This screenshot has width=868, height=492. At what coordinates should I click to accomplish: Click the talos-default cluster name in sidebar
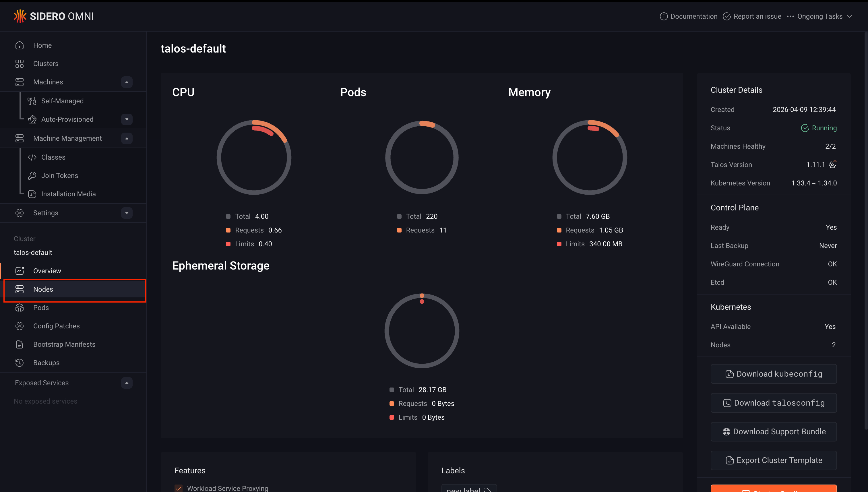point(33,252)
